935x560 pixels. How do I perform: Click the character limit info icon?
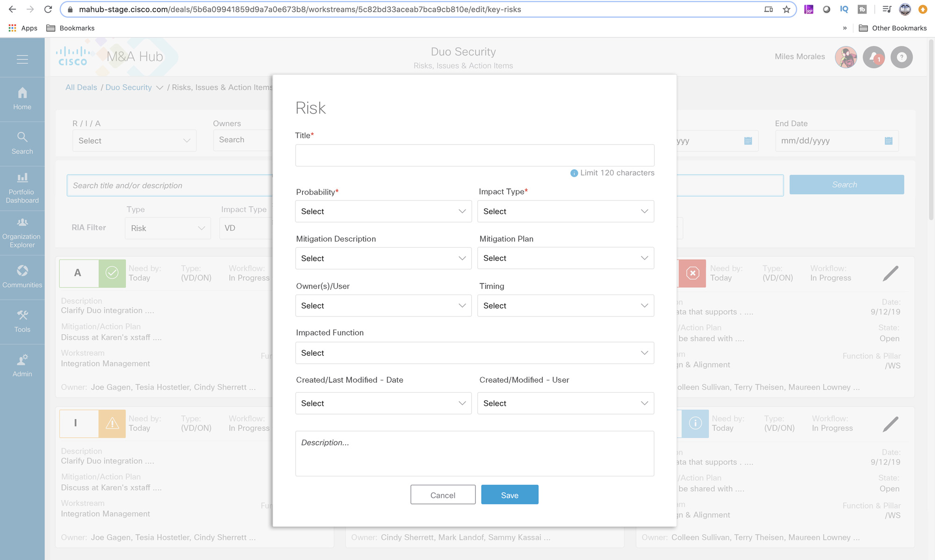[574, 173]
